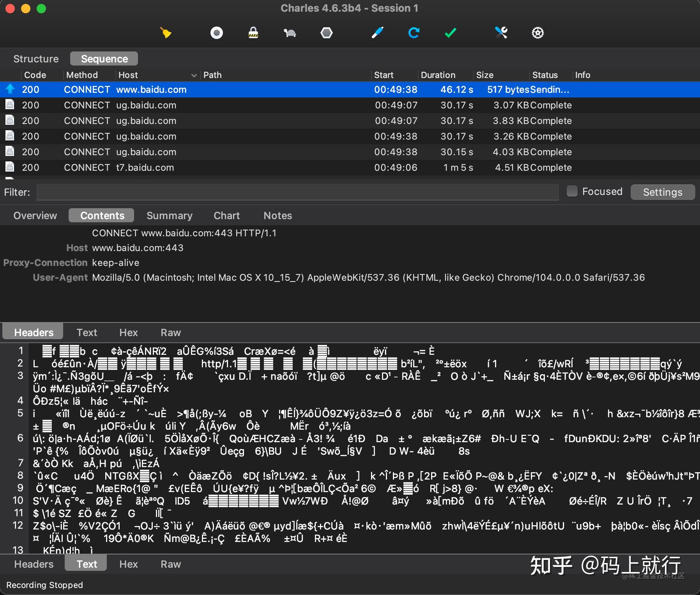Validate selected response with checkmark icon
The image size is (700, 595).
pos(451,33)
